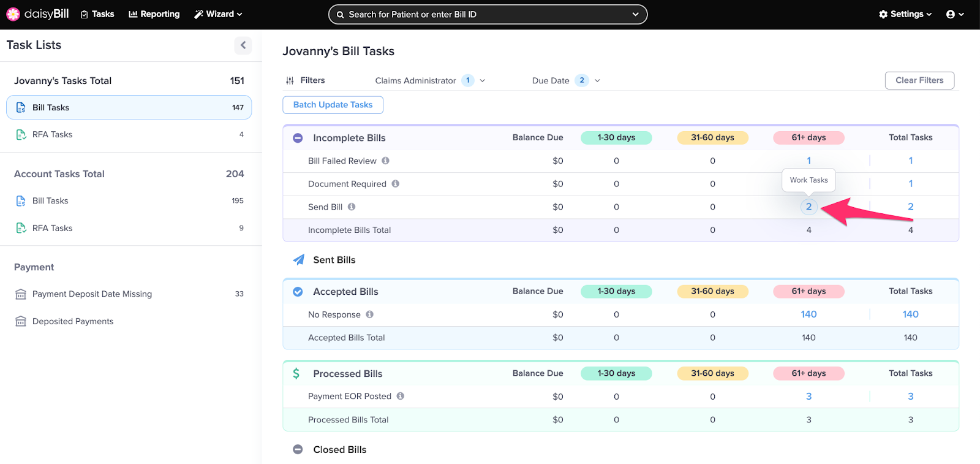Click the daisyBill flower logo
Screen dimensions: 980x464
[13, 14]
